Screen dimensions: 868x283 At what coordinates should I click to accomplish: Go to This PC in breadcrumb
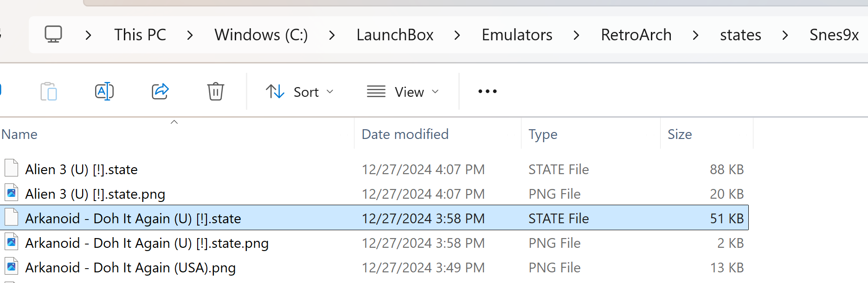(x=140, y=35)
